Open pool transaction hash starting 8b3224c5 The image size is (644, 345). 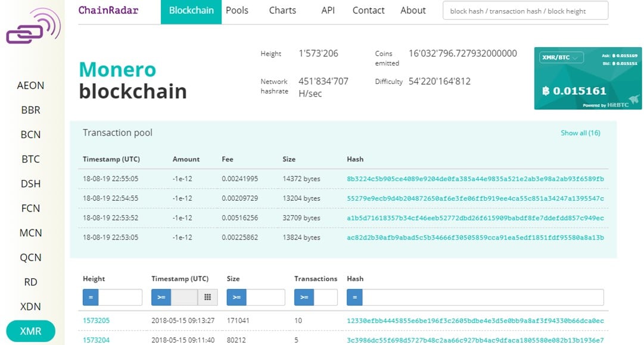[x=475, y=179]
